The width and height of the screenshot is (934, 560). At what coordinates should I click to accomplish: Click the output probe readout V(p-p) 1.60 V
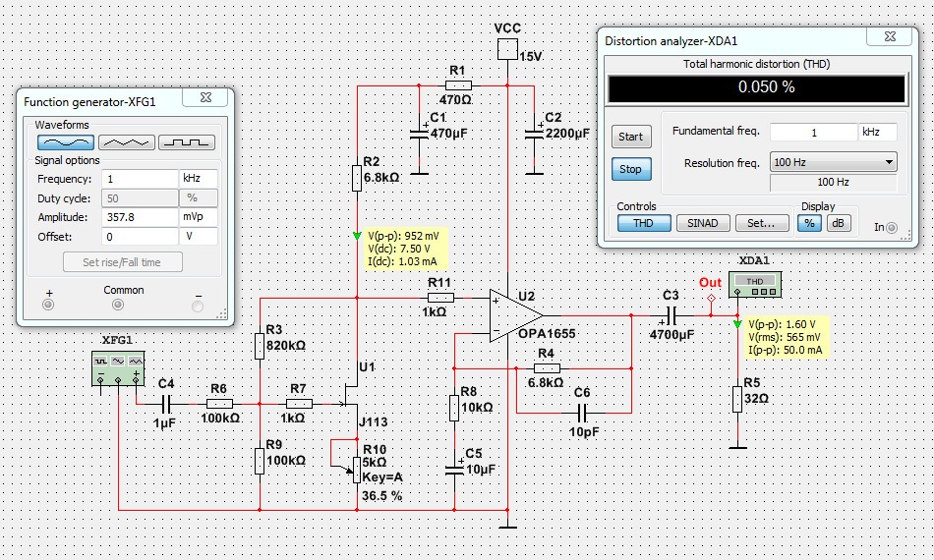[x=783, y=324]
